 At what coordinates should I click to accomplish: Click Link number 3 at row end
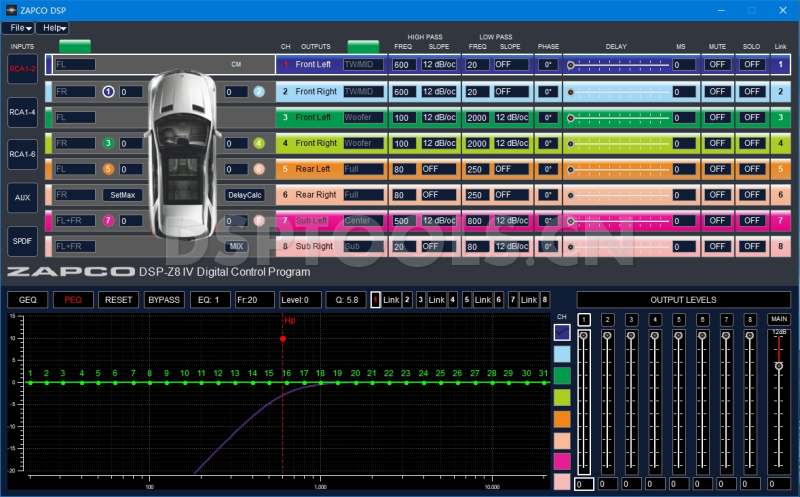coord(780,117)
